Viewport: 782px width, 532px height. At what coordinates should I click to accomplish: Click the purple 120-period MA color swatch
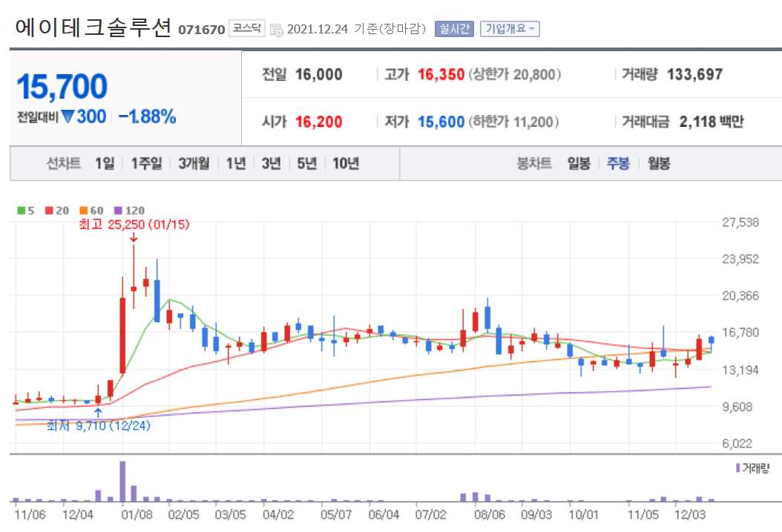[x=117, y=210]
